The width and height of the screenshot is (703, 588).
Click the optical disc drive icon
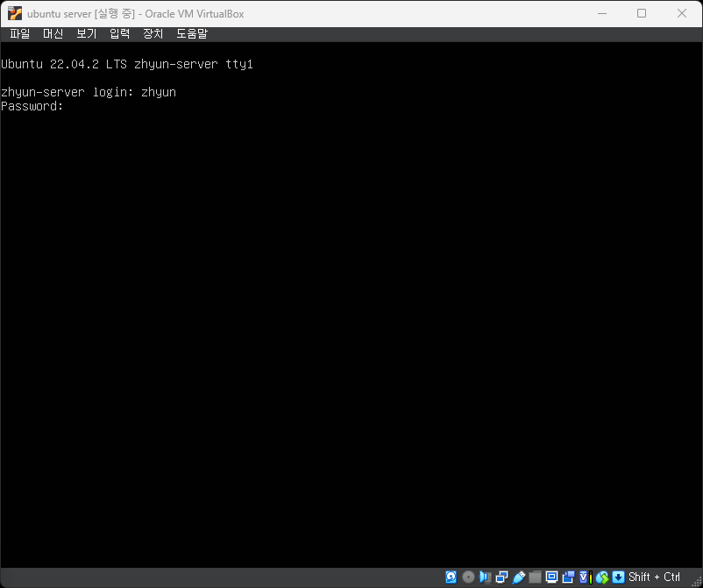coord(468,577)
